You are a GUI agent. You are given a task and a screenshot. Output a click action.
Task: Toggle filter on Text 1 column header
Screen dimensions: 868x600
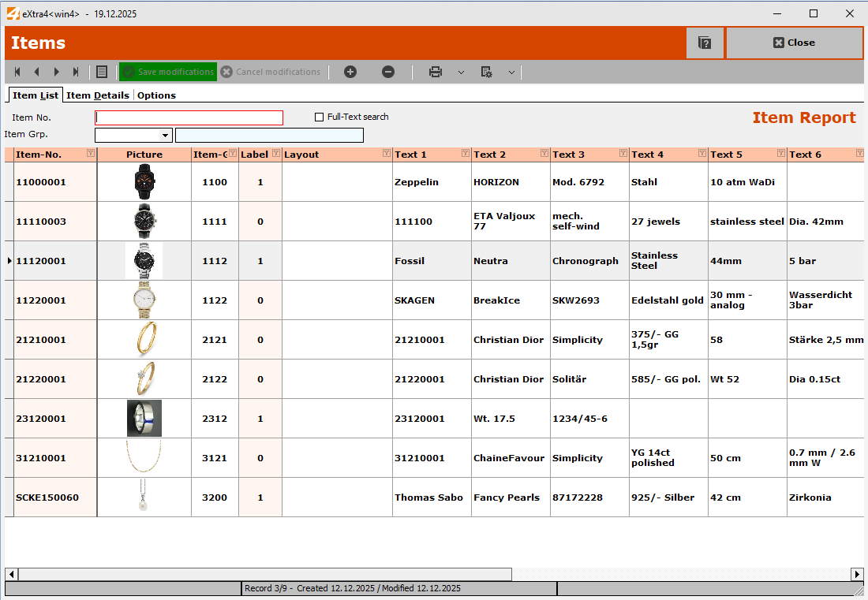pyautogui.click(x=465, y=154)
